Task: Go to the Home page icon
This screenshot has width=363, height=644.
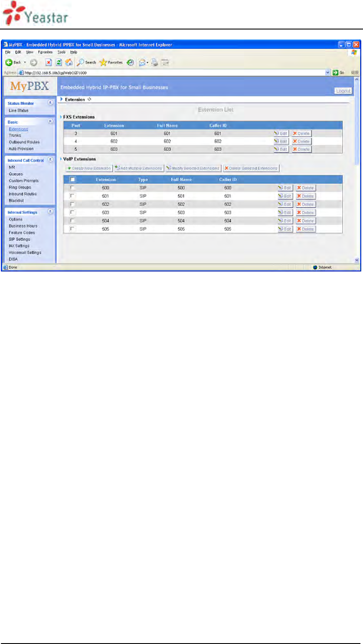Action: [68, 62]
